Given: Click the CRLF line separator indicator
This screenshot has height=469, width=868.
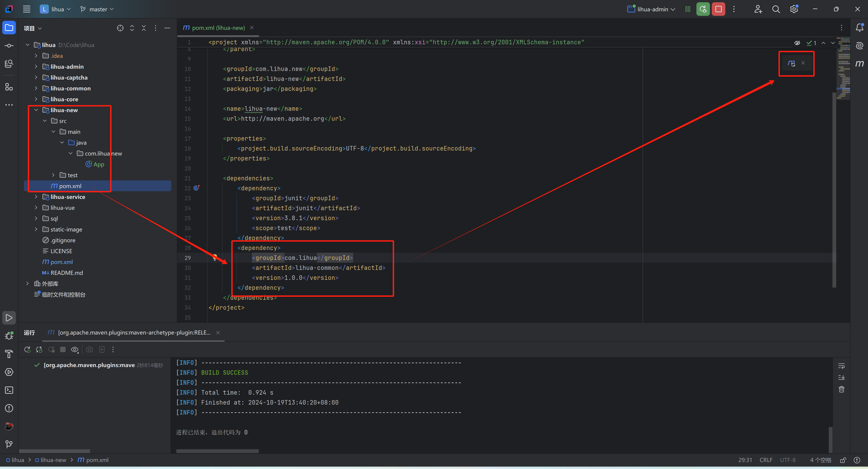Looking at the screenshot, I should 766,460.
